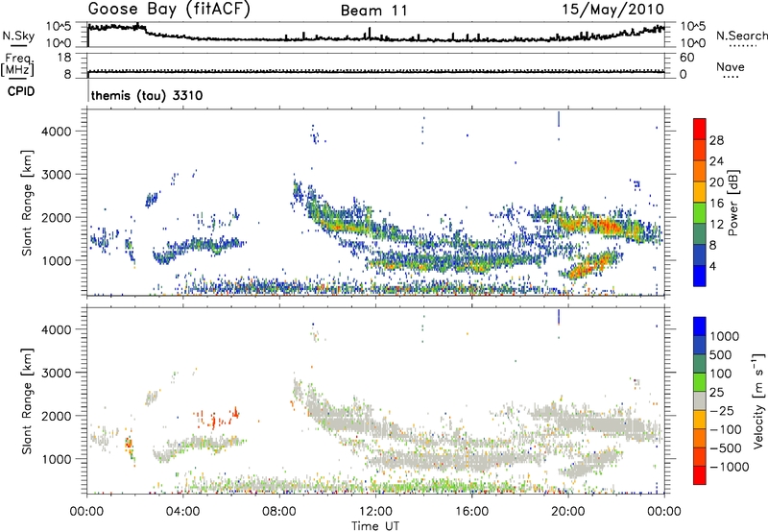Click the '-1000' velocity colorbar value
Screen dimensions: 768x532
pyautogui.click(x=729, y=467)
